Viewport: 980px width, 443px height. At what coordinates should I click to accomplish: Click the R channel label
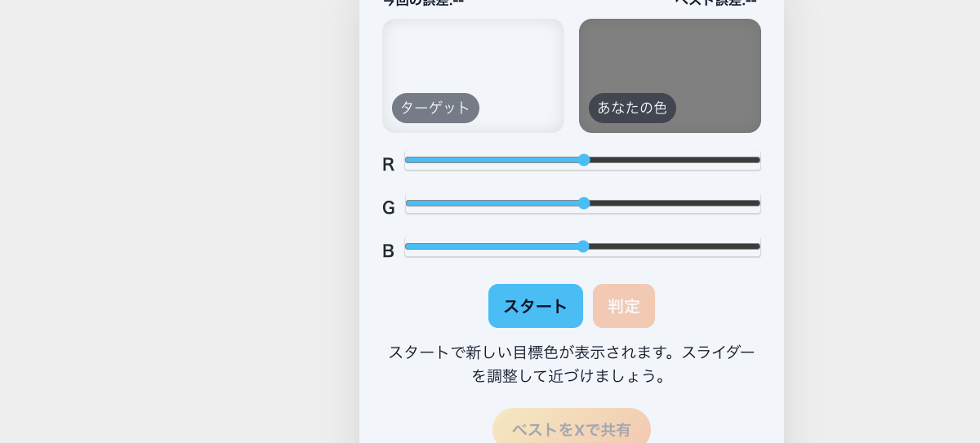[x=389, y=164]
